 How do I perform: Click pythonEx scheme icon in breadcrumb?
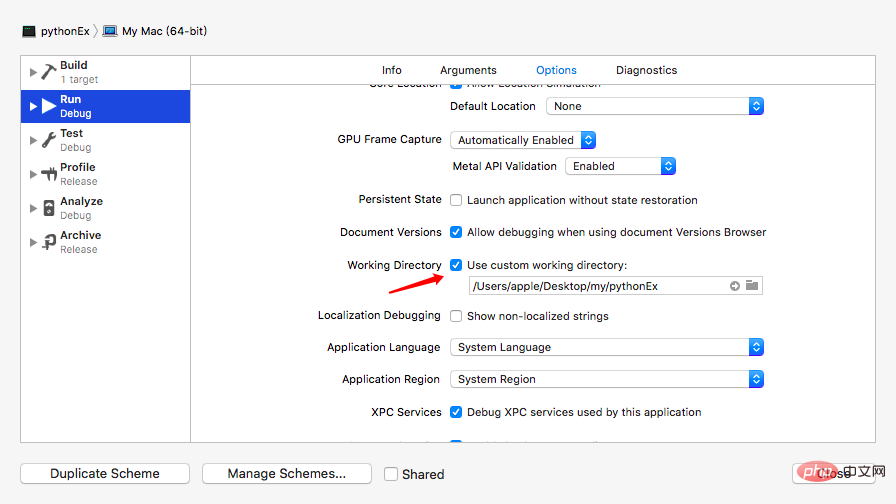[29, 31]
